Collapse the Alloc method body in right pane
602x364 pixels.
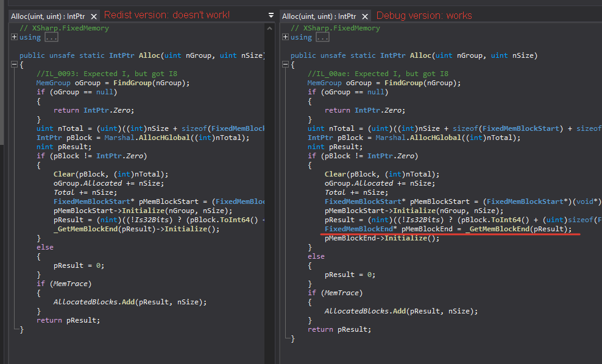285,64
